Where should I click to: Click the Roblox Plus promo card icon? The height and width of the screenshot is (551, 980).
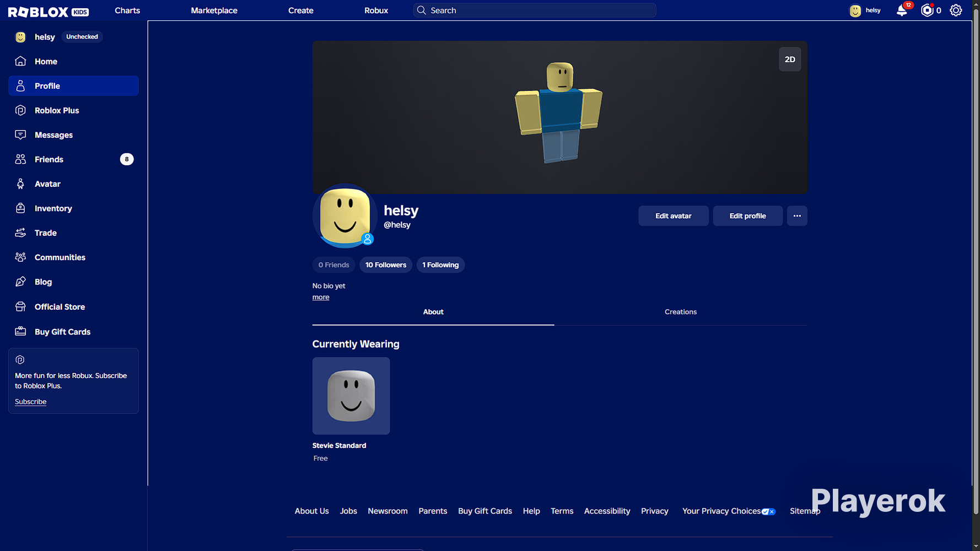(x=20, y=360)
